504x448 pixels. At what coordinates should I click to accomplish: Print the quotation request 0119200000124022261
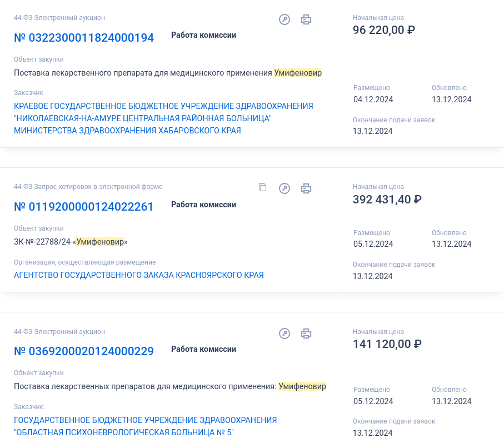[x=306, y=188]
